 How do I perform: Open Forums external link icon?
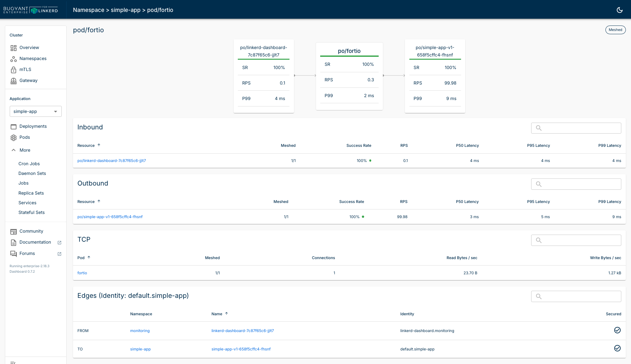59,254
